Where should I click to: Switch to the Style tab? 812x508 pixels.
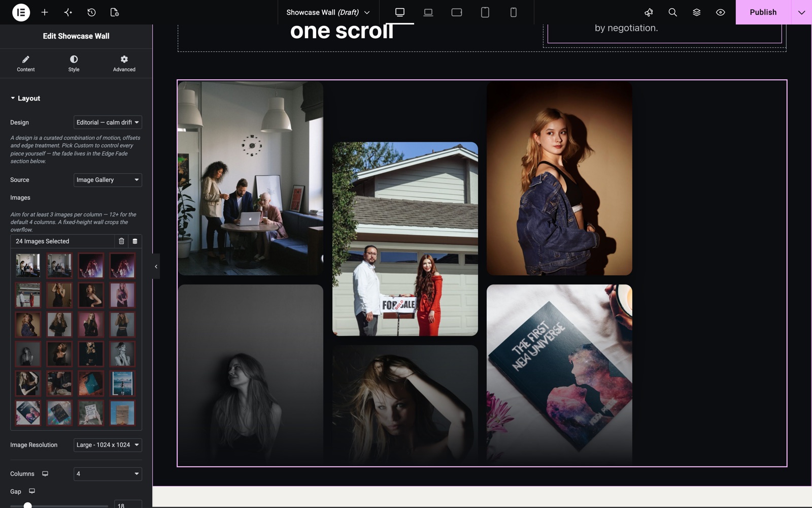tap(74, 63)
